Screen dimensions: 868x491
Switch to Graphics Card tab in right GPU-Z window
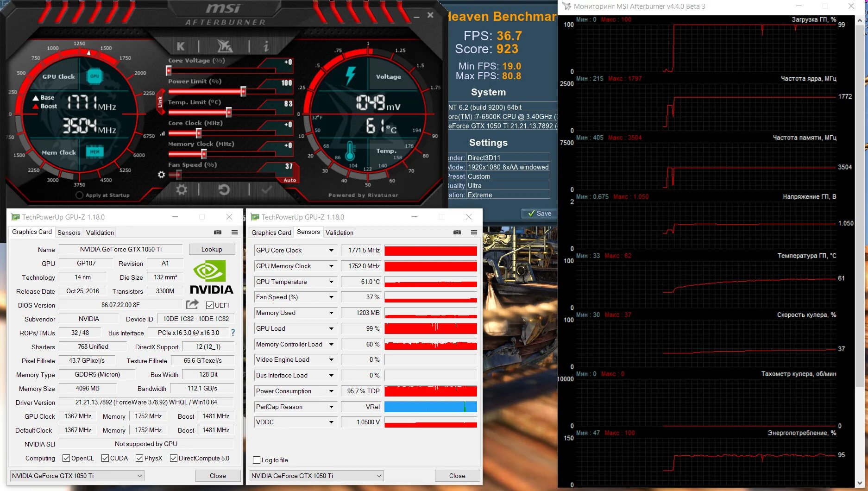point(271,233)
